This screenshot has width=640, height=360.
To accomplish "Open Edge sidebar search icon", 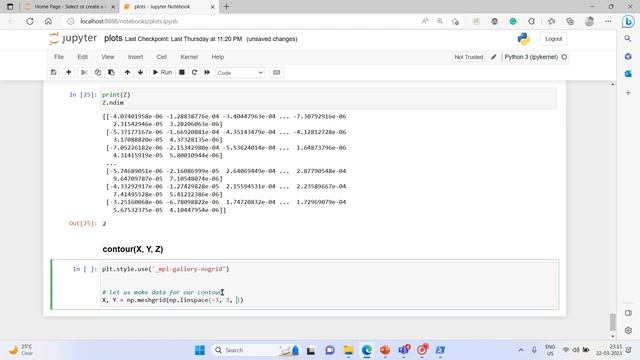I will pyautogui.click(x=628, y=39).
